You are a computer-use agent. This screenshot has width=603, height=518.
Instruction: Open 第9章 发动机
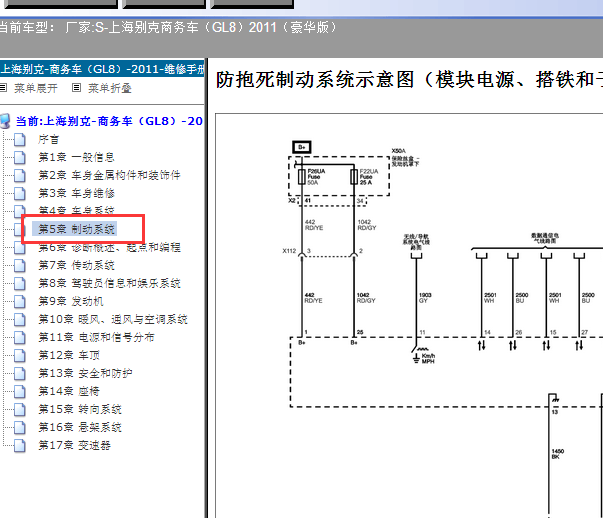click(x=71, y=301)
